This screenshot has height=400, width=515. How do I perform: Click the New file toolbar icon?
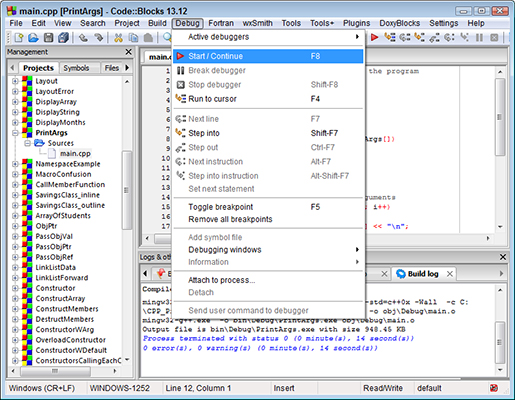click(x=19, y=38)
